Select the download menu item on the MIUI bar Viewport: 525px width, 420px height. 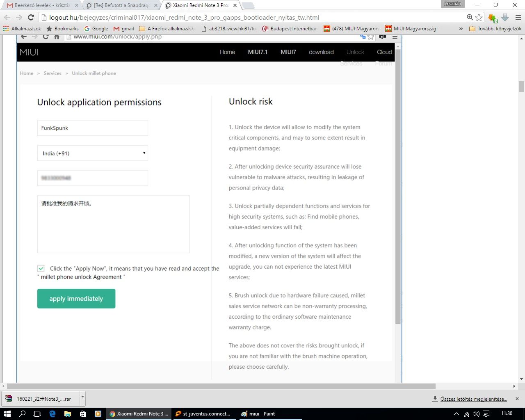pyautogui.click(x=321, y=52)
